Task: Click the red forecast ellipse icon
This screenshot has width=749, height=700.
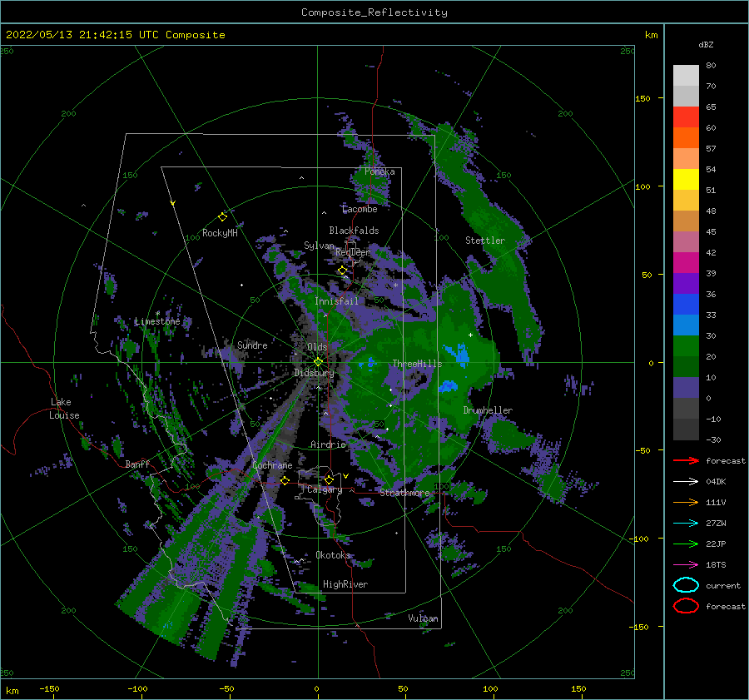Action: point(686,606)
